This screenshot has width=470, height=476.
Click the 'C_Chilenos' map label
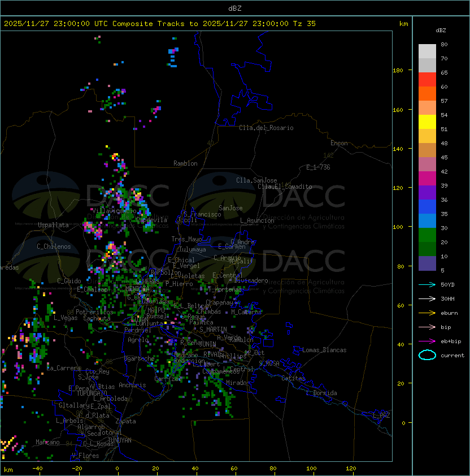tap(54, 246)
